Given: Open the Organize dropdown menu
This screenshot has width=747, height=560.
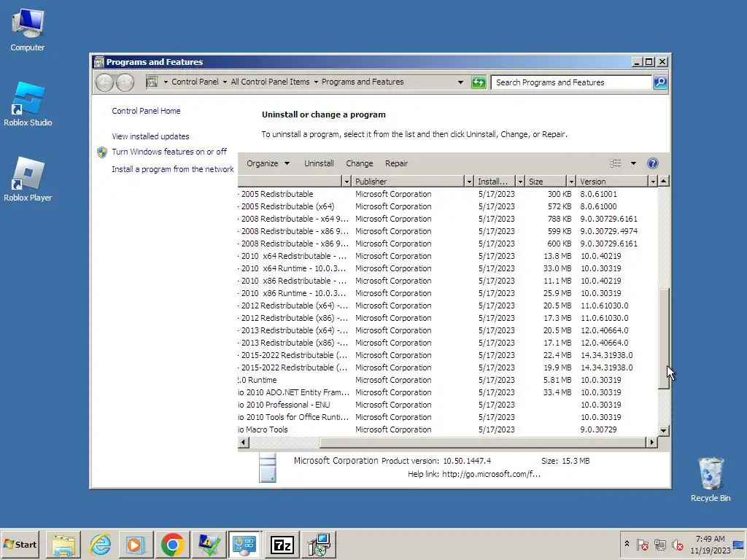Looking at the screenshot, I should [x=268, y=163].
